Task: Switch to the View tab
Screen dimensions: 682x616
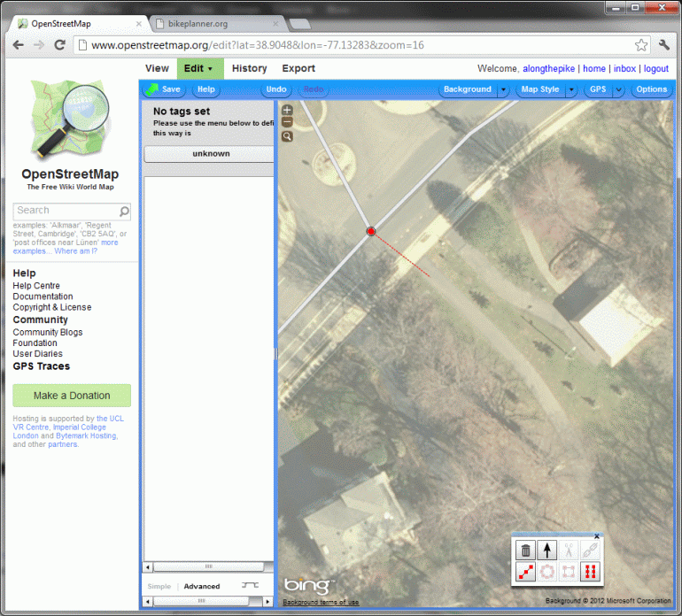Action: pyautogui.click(x=157, y=69)
